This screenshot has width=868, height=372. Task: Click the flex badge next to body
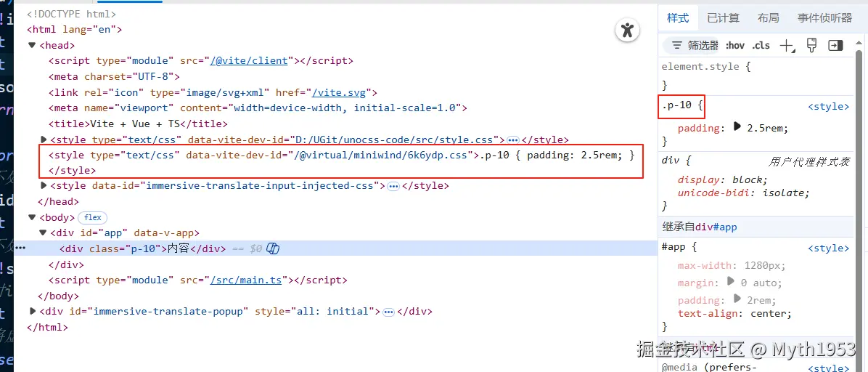[x=92, y=218]
